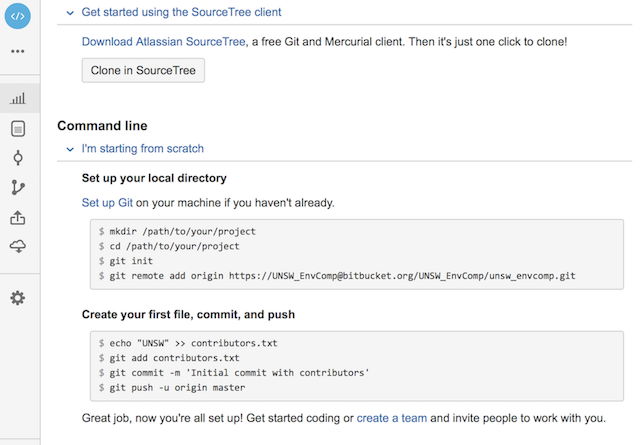Open the Commits icon in sidebar
640x445 pixels.
18,158
